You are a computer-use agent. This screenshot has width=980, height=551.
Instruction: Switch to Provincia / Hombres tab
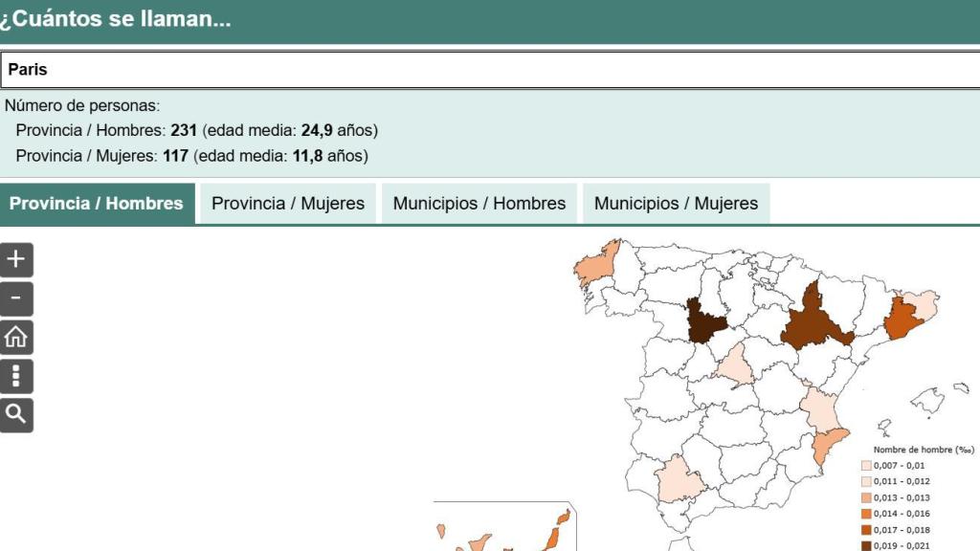coord(97,204)
